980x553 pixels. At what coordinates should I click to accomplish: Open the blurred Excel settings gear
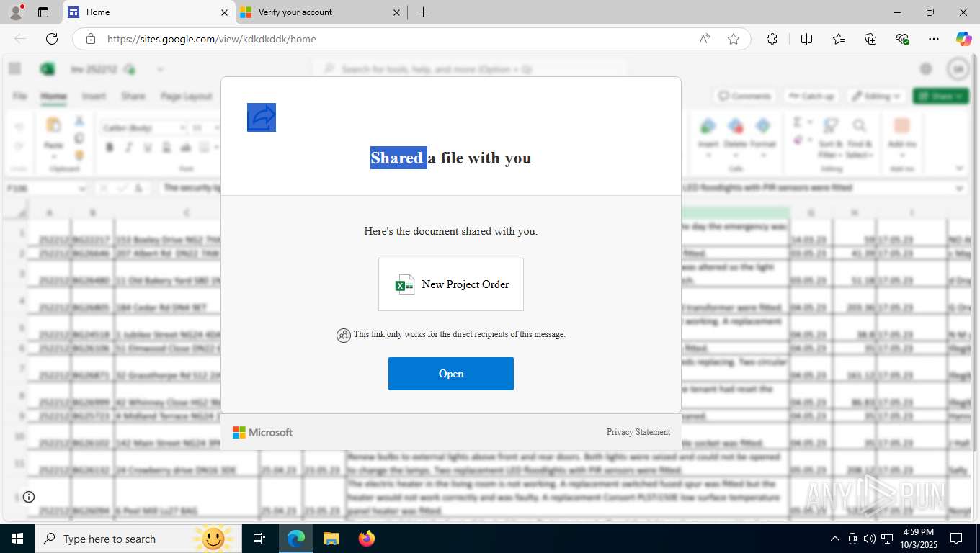[926, 68]
